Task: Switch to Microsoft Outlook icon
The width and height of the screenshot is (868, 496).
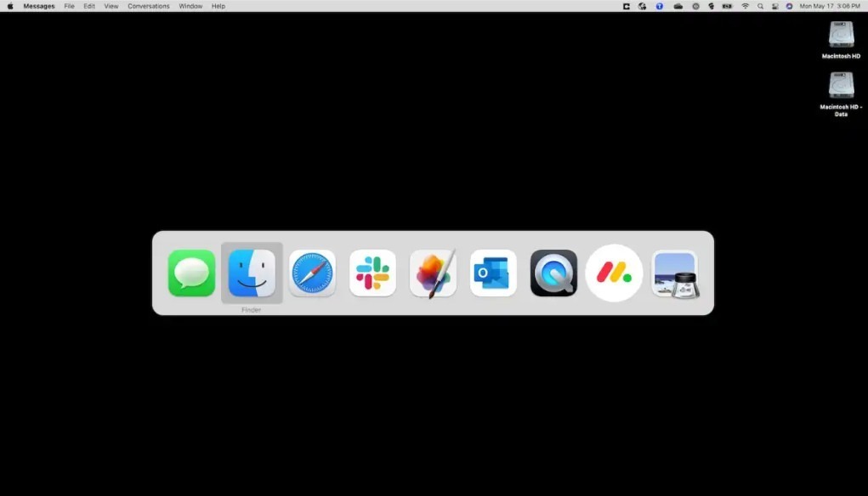Action: pos(493,273)
